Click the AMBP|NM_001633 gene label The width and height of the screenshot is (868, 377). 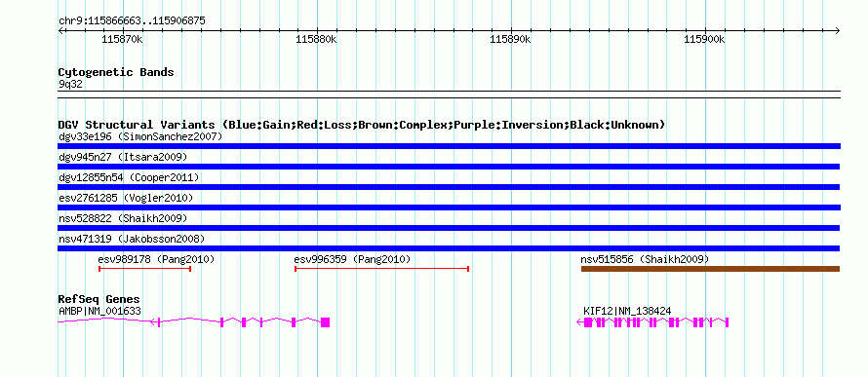coord(99,311)
